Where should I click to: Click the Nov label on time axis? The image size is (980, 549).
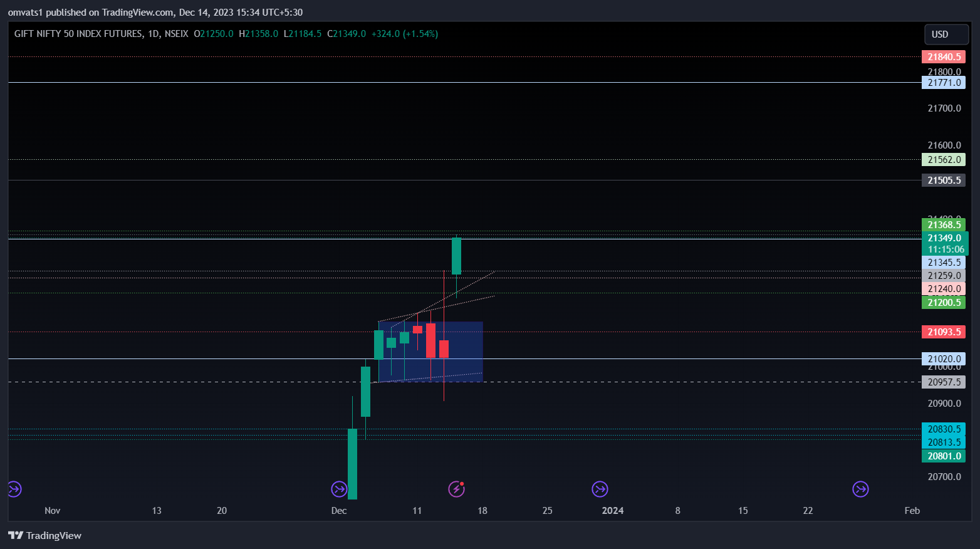coord(53,511)
